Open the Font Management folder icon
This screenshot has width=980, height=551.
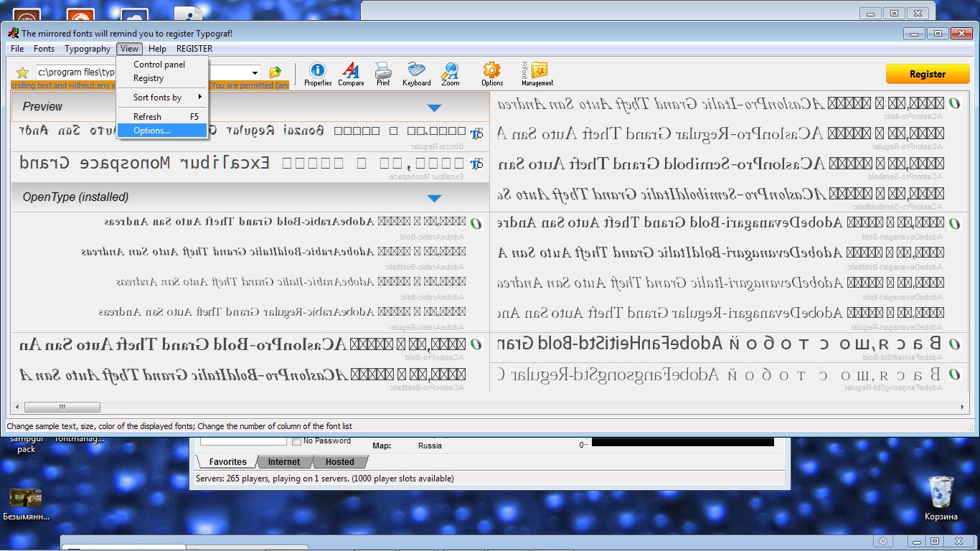[x=539, y=71]
